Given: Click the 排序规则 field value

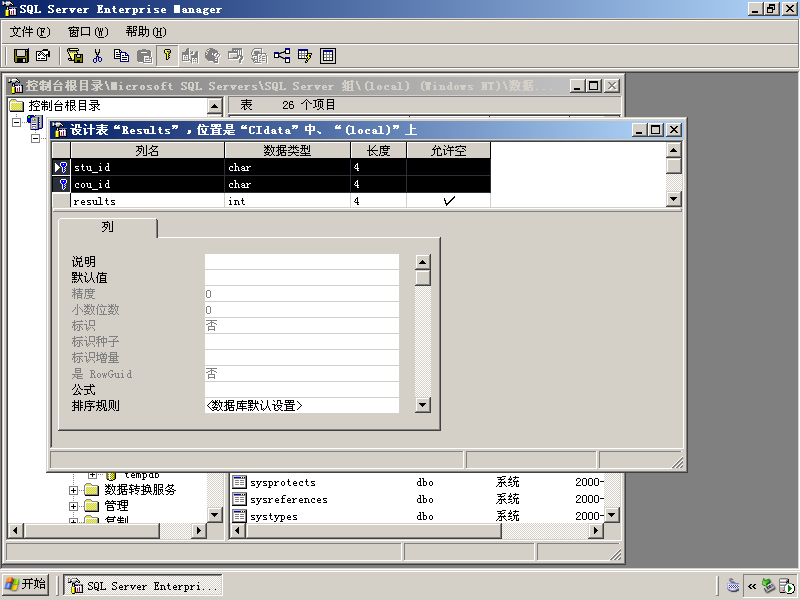Looking at the screenshot, I should point(302,406).
